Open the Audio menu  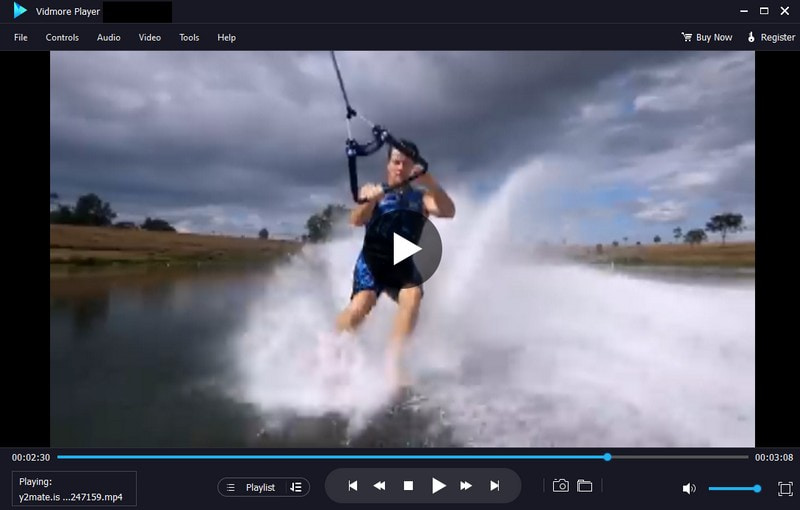click(109, 37)
